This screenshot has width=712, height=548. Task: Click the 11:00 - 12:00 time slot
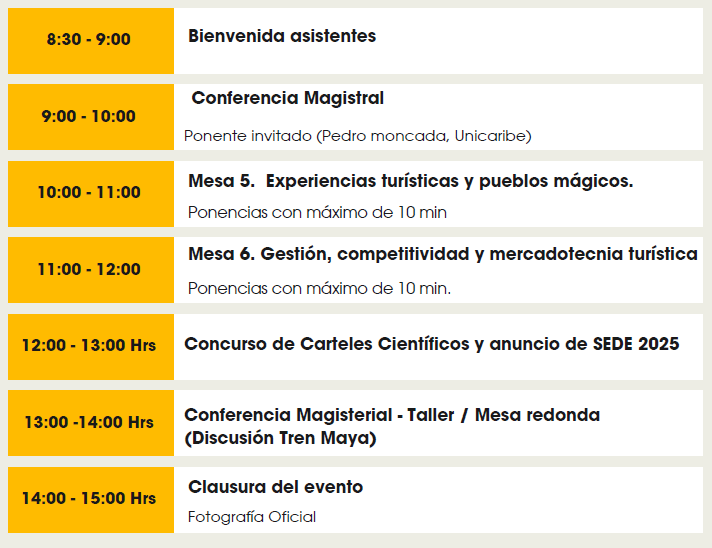[91, 270]
